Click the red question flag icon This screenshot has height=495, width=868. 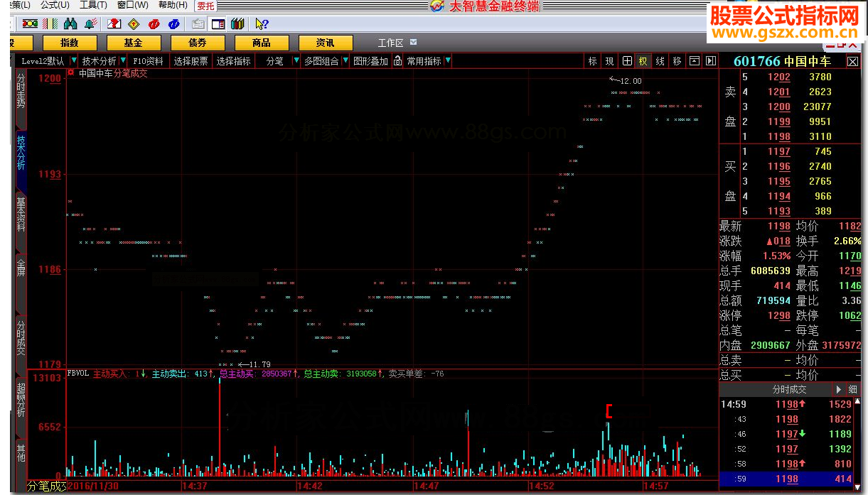[114, 24]
